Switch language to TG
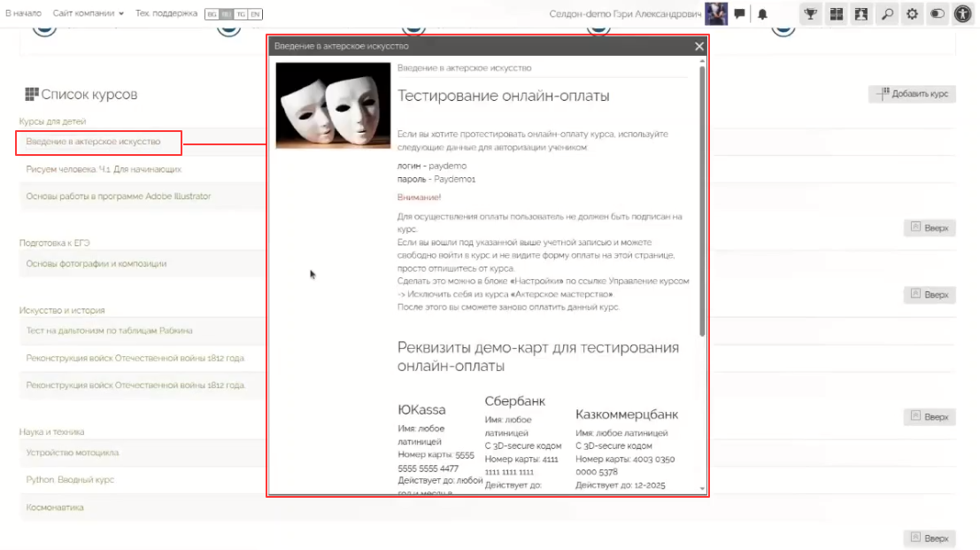The width and height of the screenshot is (980, 550). coord(241,14)
